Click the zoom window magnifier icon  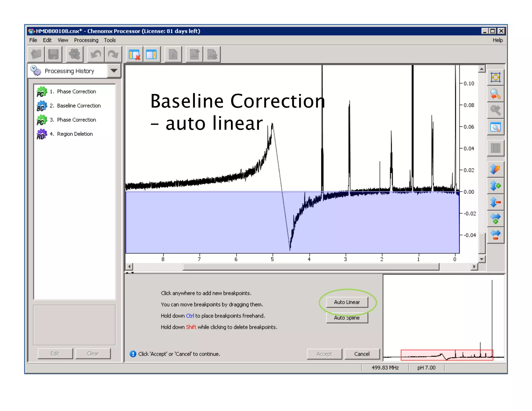tap(495, 127)
